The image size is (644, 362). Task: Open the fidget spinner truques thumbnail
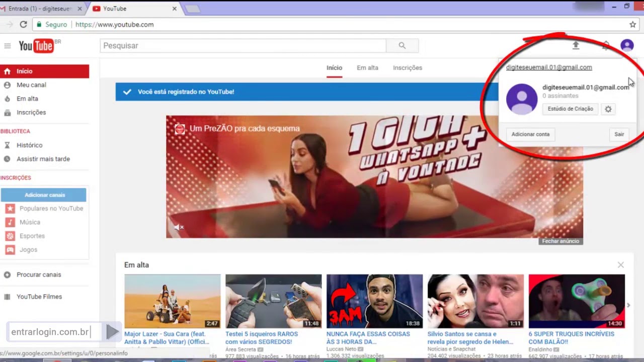pos(577,301)
